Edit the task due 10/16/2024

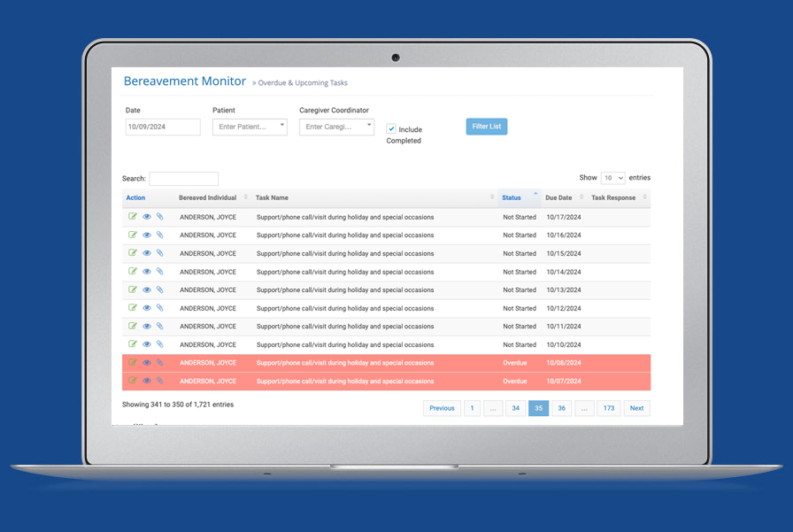point(133,235)
